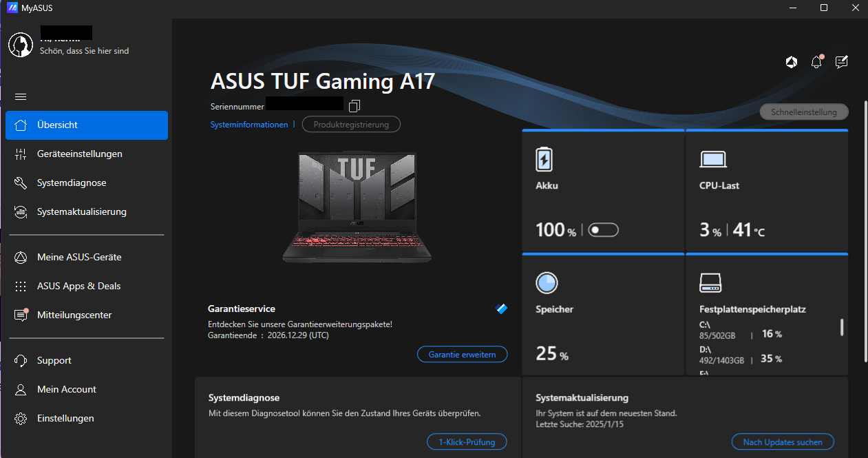
Task: Collapse the sidebar with the hamburger icon
Action: point(21,96)
